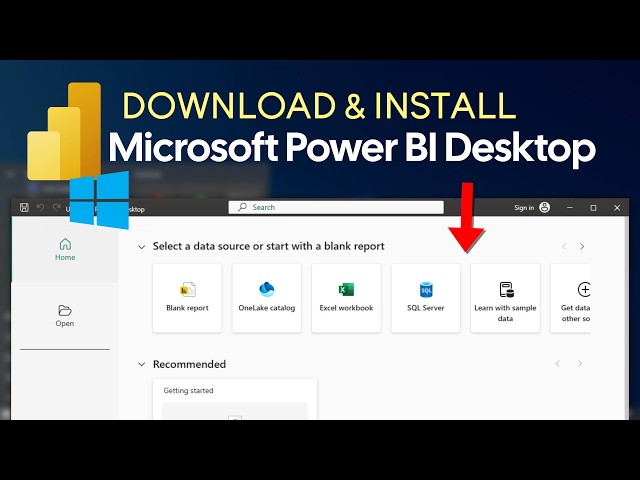Close the Power BI Desktop window
This screenshot has width=640, height=480.
pos(617,208)
